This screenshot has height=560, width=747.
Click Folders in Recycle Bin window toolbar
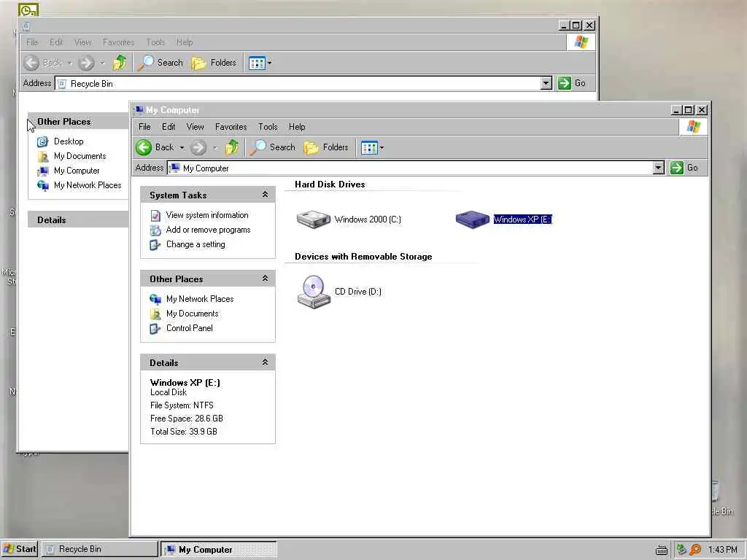pos(214,63)
